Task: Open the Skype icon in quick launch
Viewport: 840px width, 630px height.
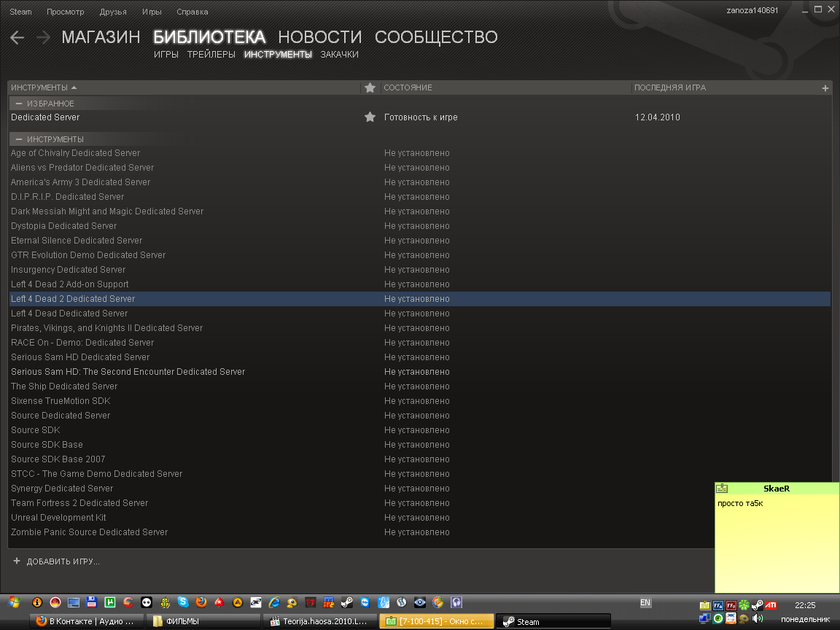Action: (183, 602)
